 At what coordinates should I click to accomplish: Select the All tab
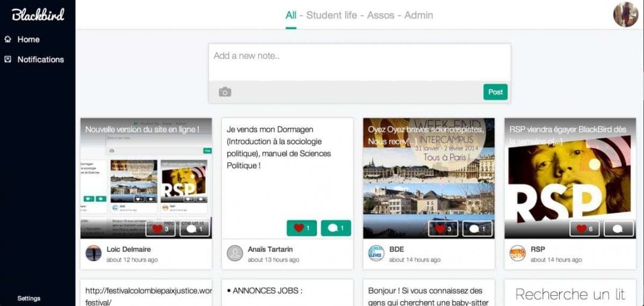click(x=291, y=15)
